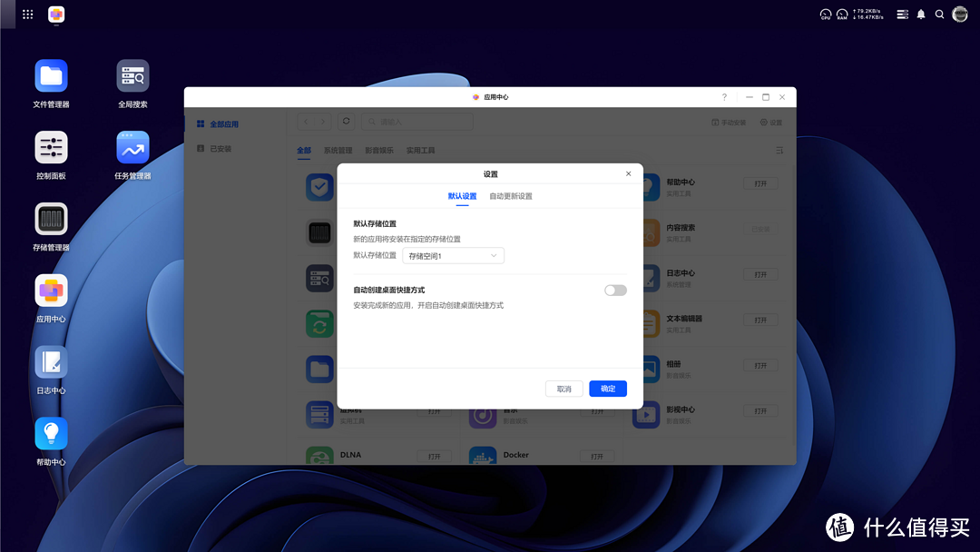Open the 日志中心 desktop icon
Image resolution: width=980 pixels, height=552 pixels.
pyautogui.click(x=51, y=362)
